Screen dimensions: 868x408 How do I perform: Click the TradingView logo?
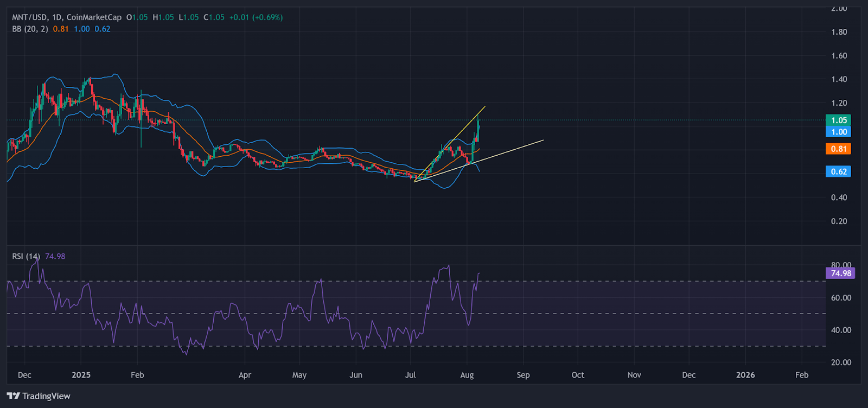point(39,396)
